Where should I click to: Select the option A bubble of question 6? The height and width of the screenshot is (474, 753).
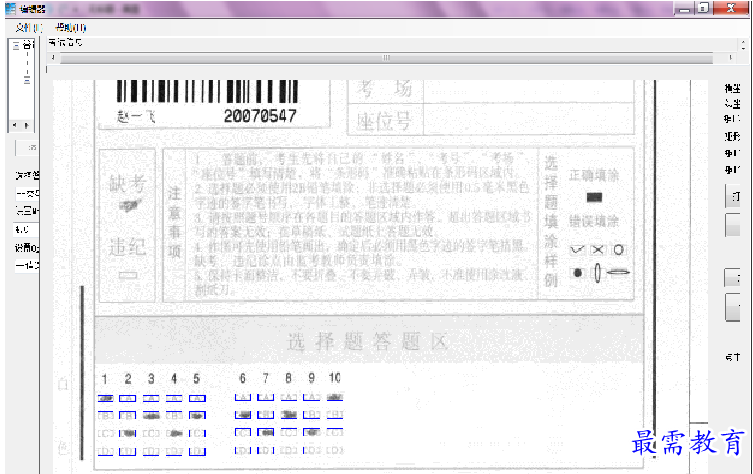click(243, 397)
